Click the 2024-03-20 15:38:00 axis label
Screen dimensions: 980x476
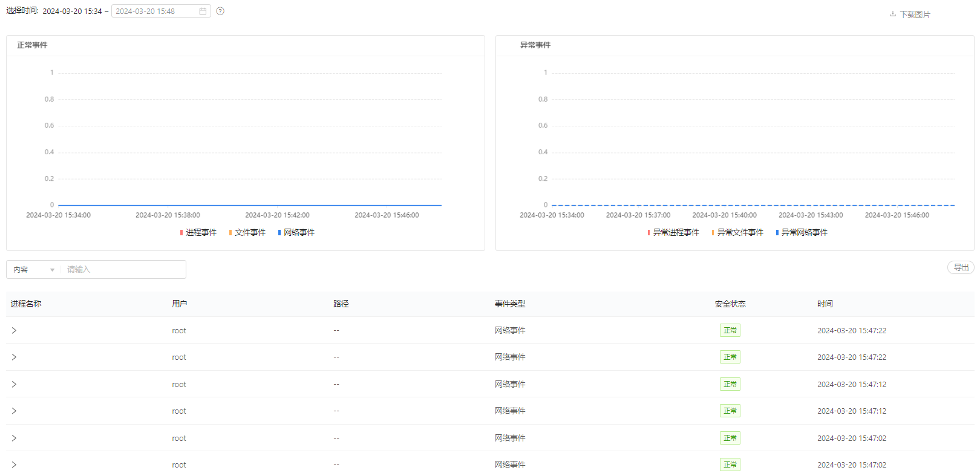tap(168, 215)
